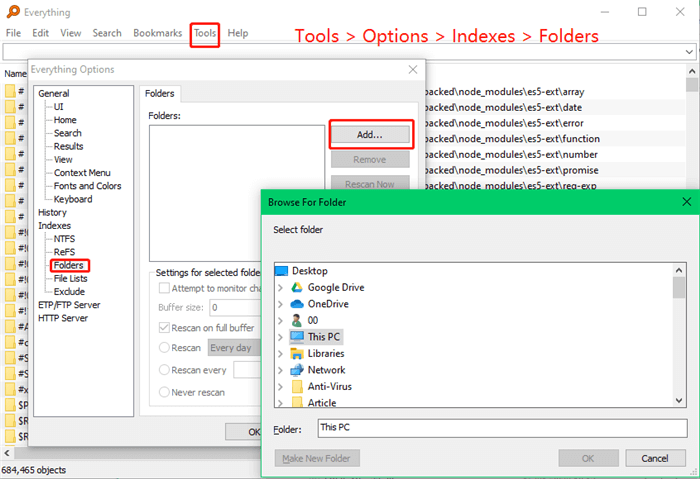Open the View menu
The image size is (700, 479).
click(71, 33)
